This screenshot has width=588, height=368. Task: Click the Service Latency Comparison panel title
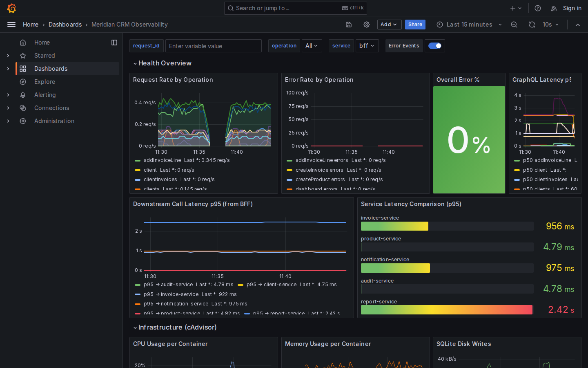click(411, 204)
